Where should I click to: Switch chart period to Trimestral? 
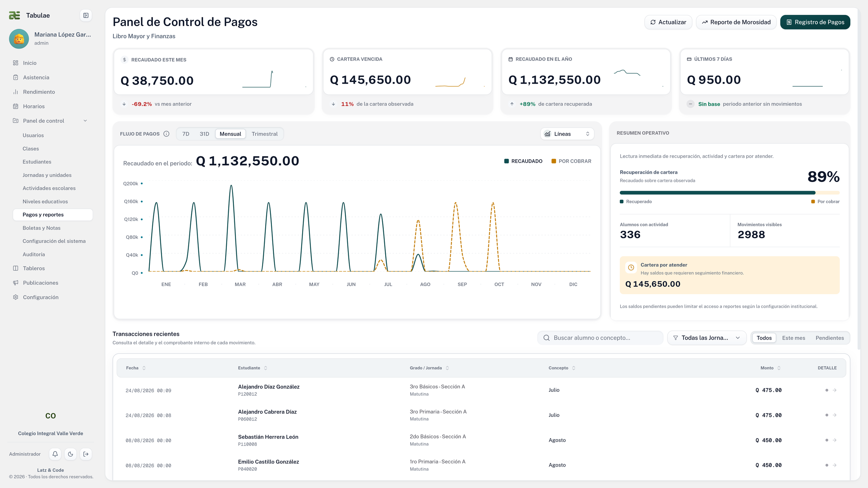[x=264, y=134]
